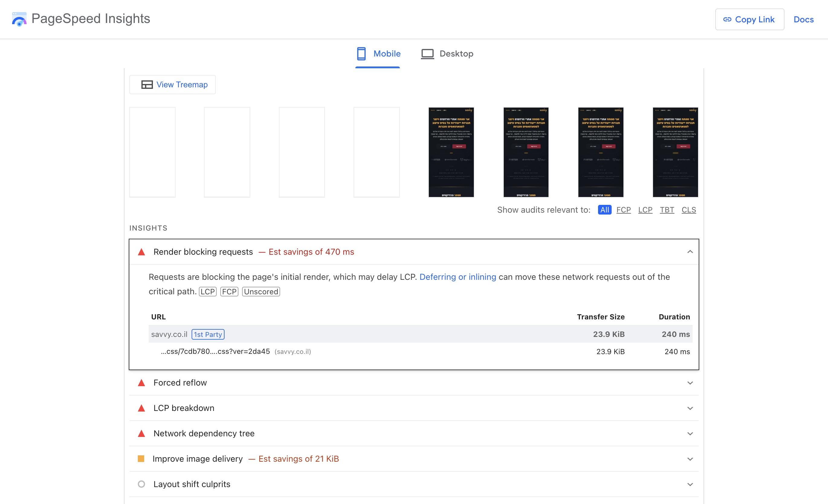The height and width of the screenshot is (504, 828).
Task: Click the treemap grid icon
Action: click(x=147, y=85)
